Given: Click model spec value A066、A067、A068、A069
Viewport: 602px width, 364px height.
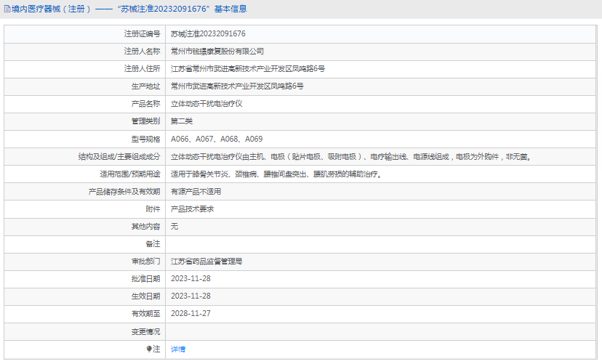Looking at the screenshot, I should coord(217,139).
